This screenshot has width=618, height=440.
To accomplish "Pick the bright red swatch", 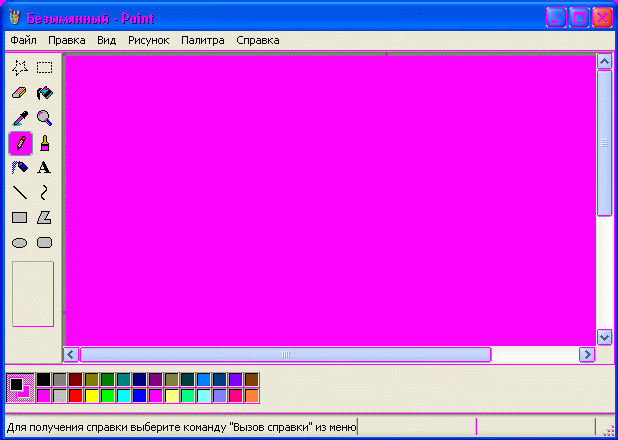I will 76,395.
